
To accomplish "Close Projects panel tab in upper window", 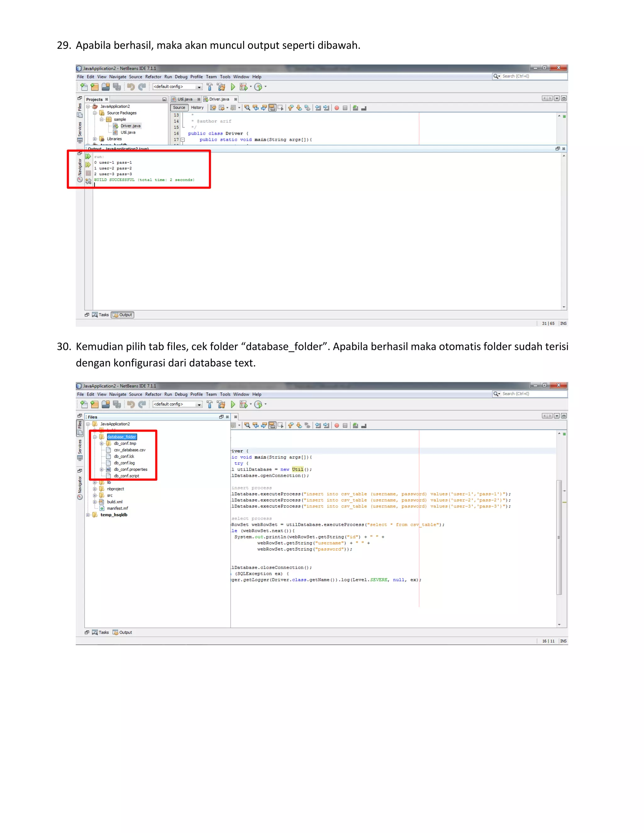I will (x=107, y=99).
